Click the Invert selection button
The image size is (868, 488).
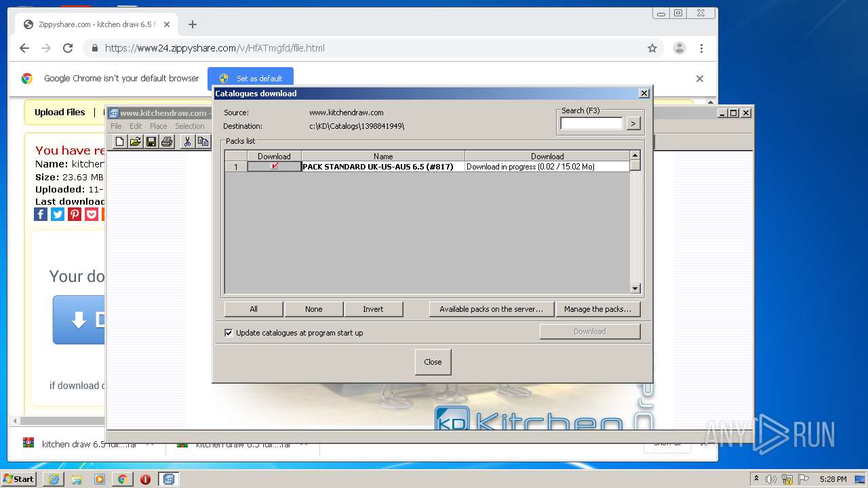click(x=373, y=309)
